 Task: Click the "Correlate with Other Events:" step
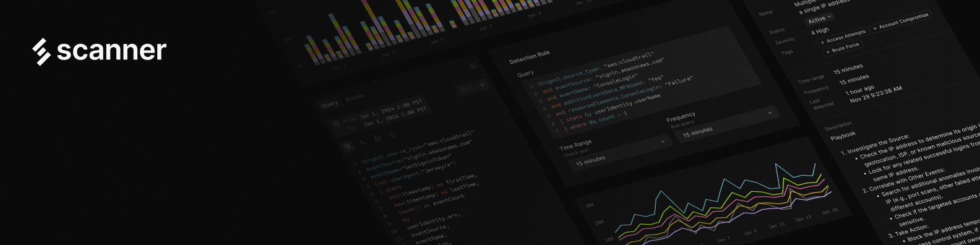903,180
